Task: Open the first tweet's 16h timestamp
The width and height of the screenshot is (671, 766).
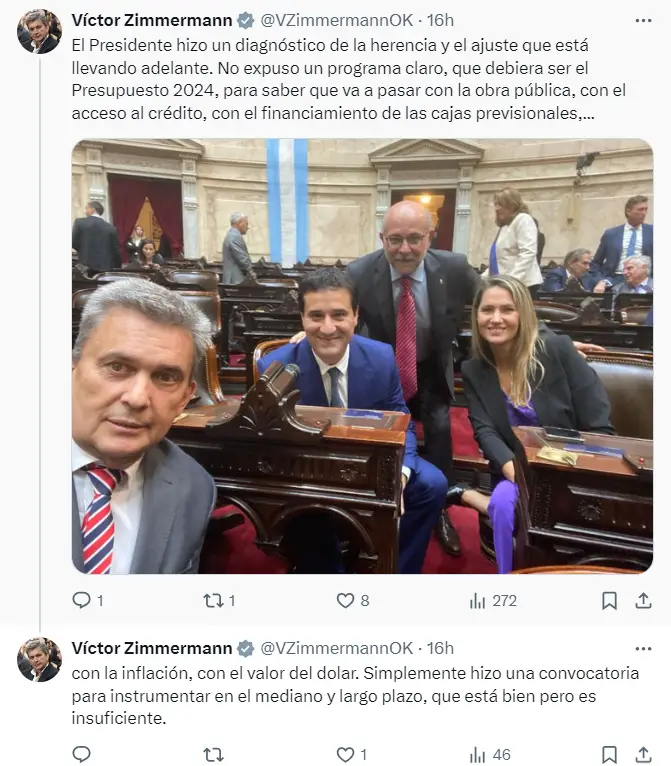Action: pyautogui.click(x=440, y=20)
